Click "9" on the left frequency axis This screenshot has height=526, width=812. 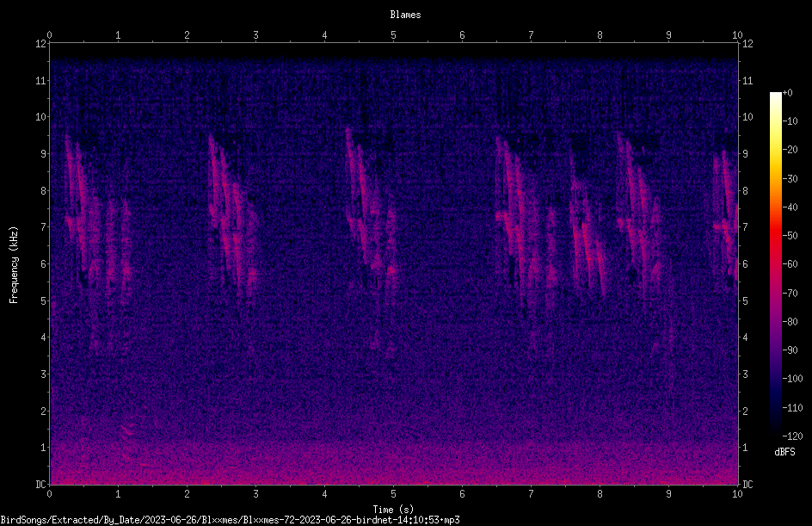(x=43, y=154)
